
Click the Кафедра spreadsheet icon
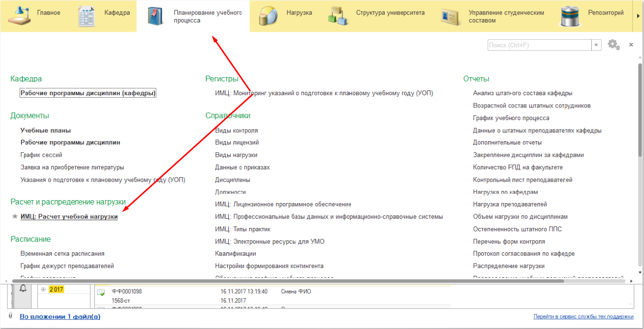tap(86, 16)
